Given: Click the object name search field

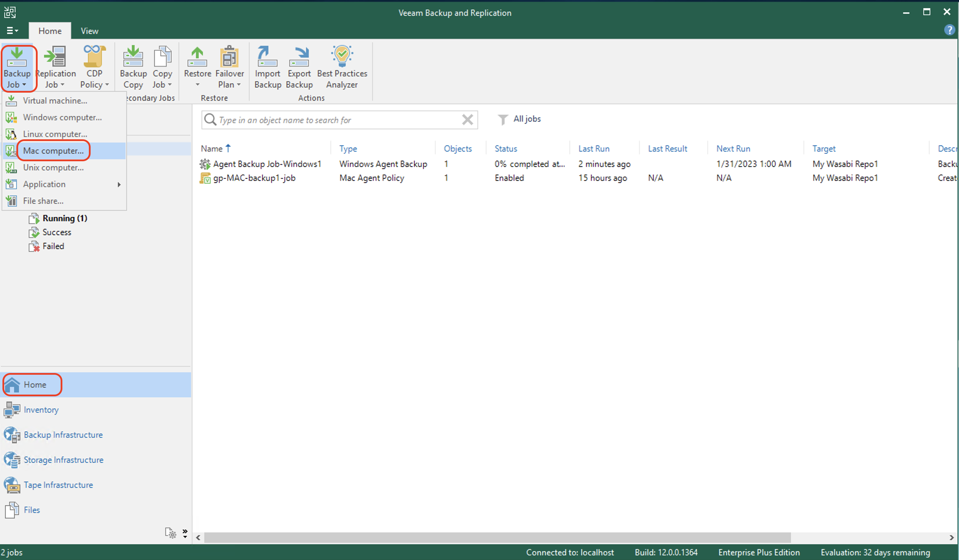Looking at the screenshot, I should click(339, 120).
